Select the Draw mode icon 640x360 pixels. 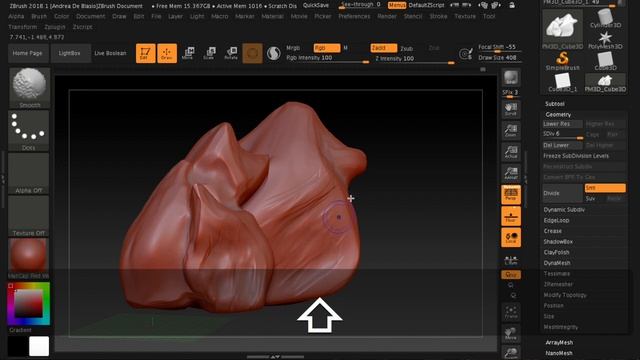(167, 53)
